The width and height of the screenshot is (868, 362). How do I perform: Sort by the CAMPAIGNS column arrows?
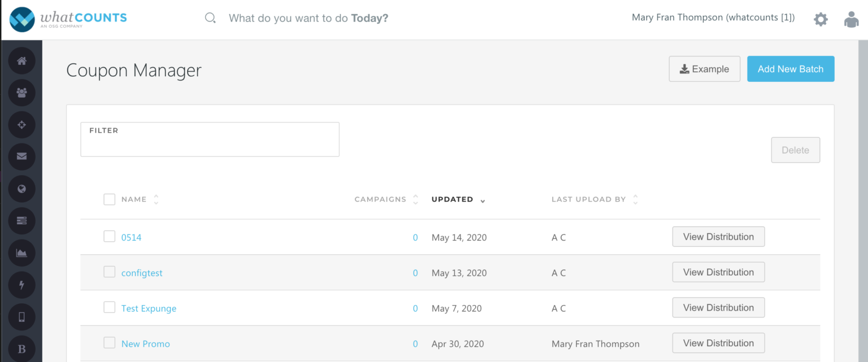tap(415, 199)
